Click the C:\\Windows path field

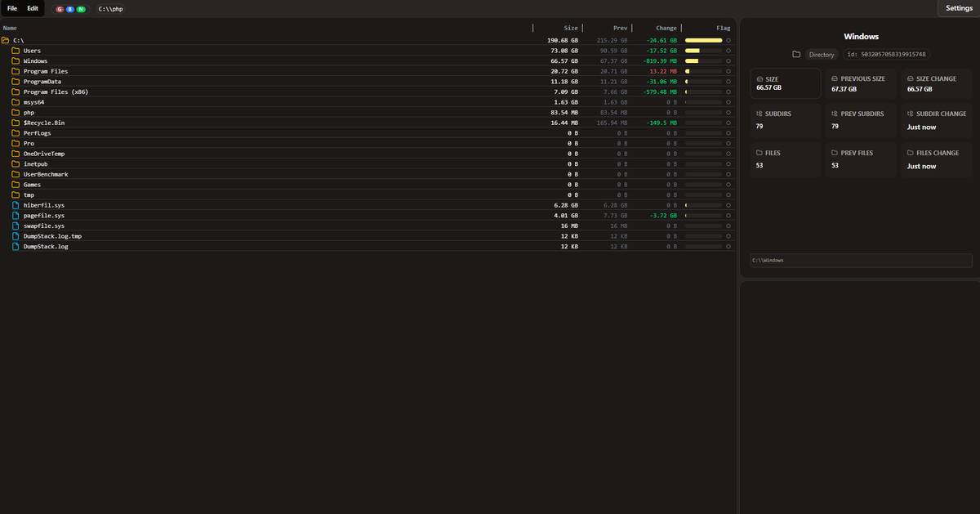coord(861,260)
